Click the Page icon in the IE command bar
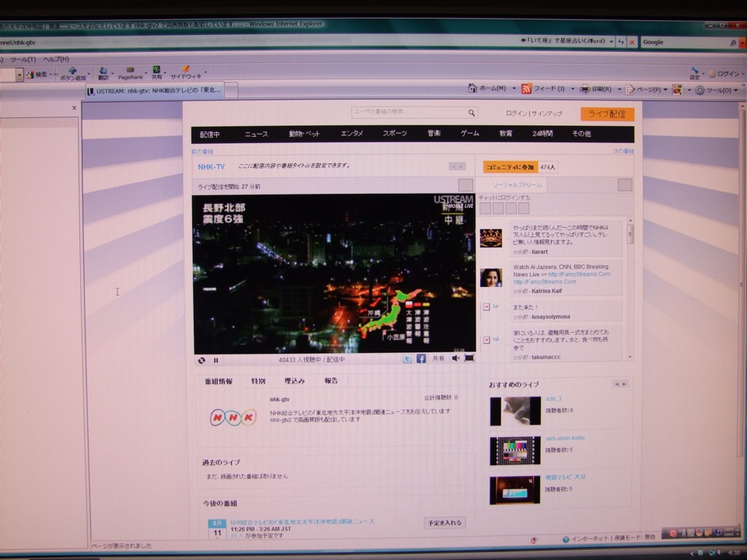The image size is (747, 560). tap(630, 89)
